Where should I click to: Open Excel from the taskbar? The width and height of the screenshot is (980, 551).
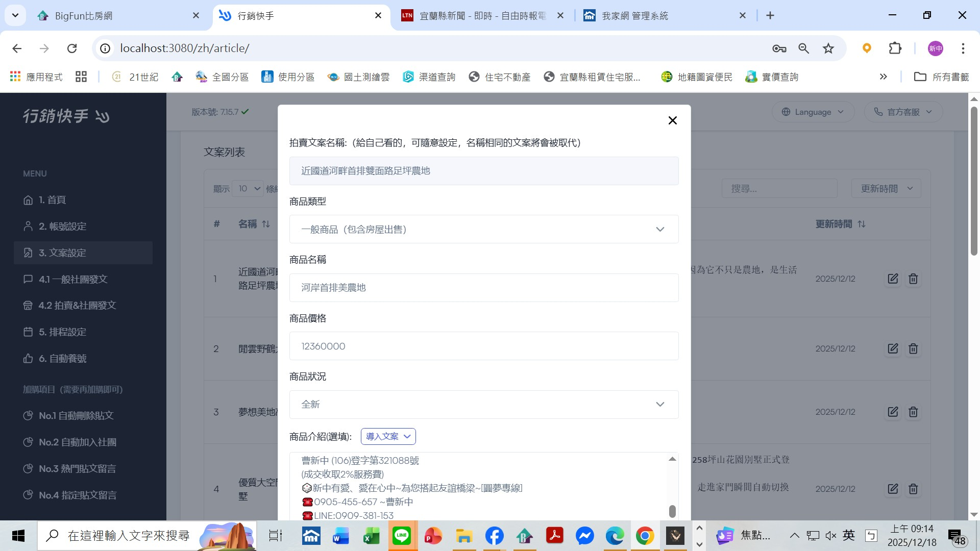pyautogui.click(x=371, y=536)
